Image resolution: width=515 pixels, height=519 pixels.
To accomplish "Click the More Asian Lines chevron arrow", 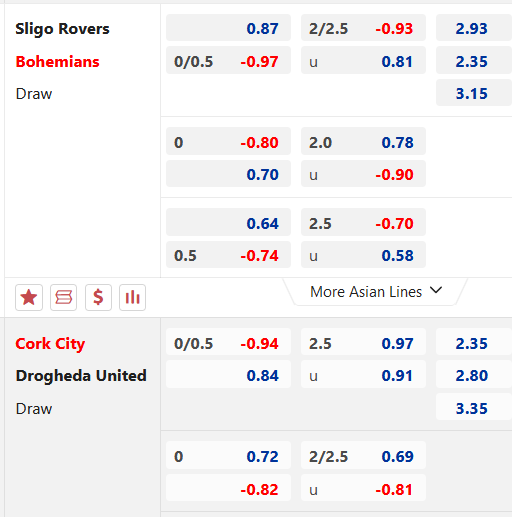I will pos(436,290).
